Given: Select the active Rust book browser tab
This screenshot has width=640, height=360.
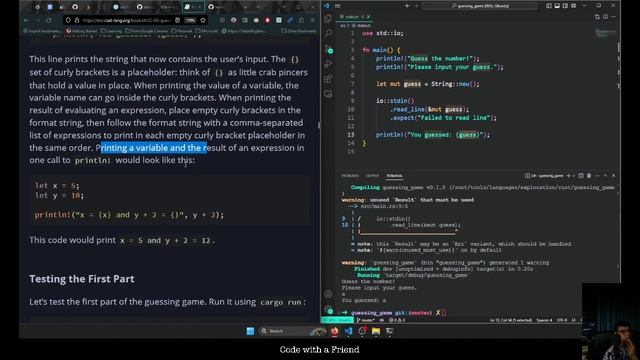Looking at the screenshot, I should (193, 7).
